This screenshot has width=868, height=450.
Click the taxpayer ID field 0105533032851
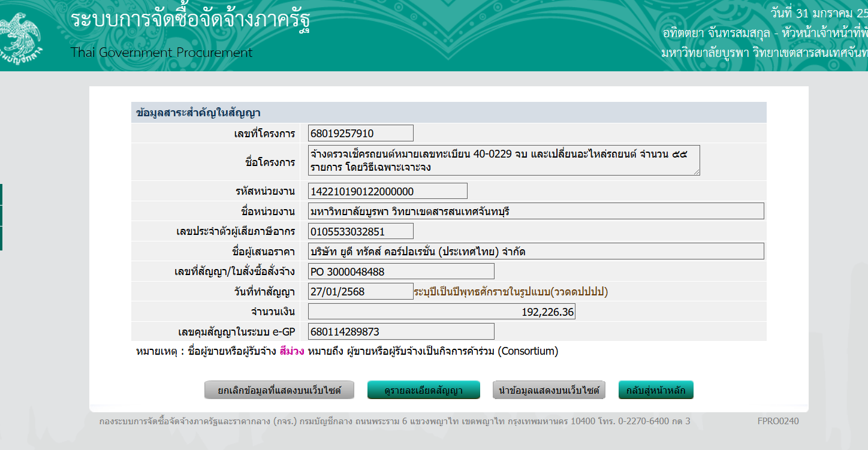(x=360, y=231)
